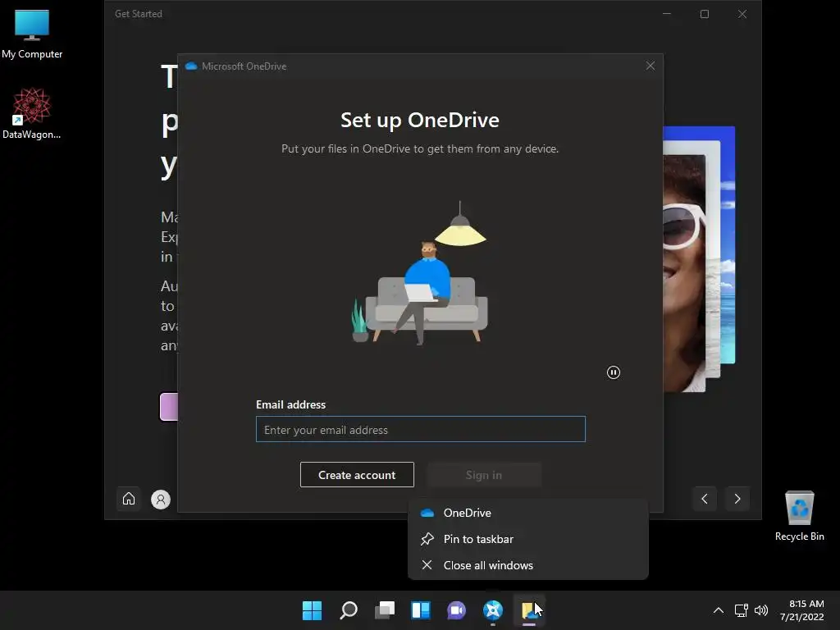The height and width of the screenshot is (630, 840).
Task: Choose OneDrive in the jump list
Action: [527, 513]
